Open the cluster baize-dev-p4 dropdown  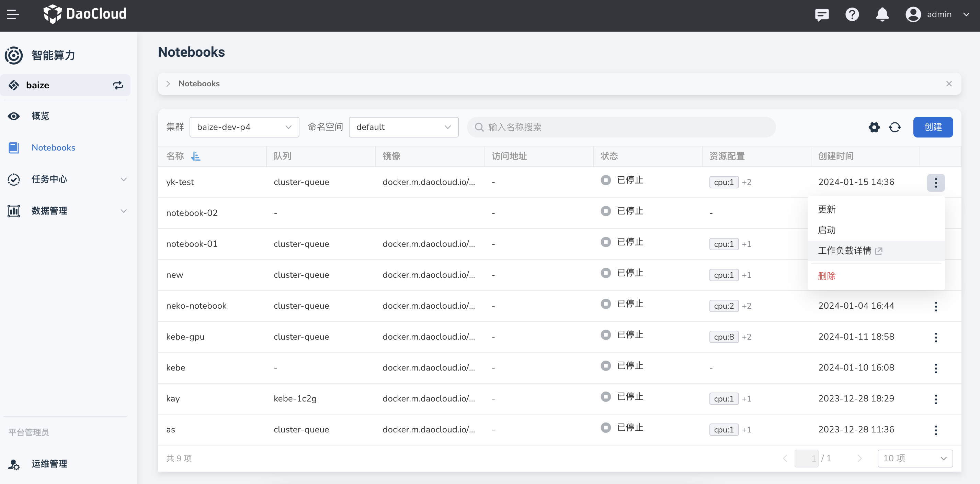(244, 127)
